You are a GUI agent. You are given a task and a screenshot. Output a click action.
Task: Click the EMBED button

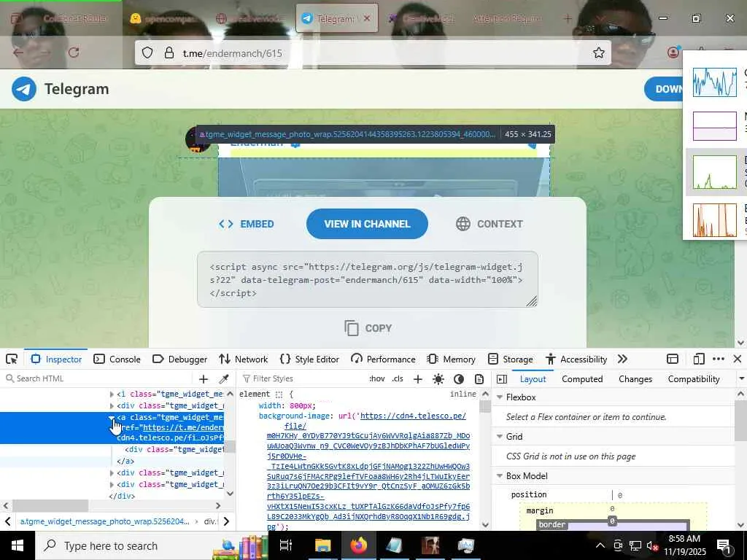coord(247,224)
